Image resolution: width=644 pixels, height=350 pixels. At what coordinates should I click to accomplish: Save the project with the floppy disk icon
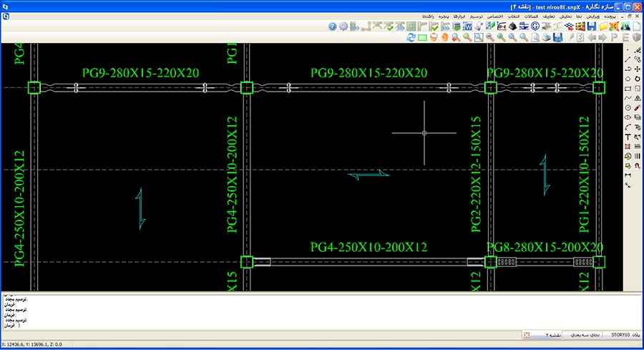point(592,26)
